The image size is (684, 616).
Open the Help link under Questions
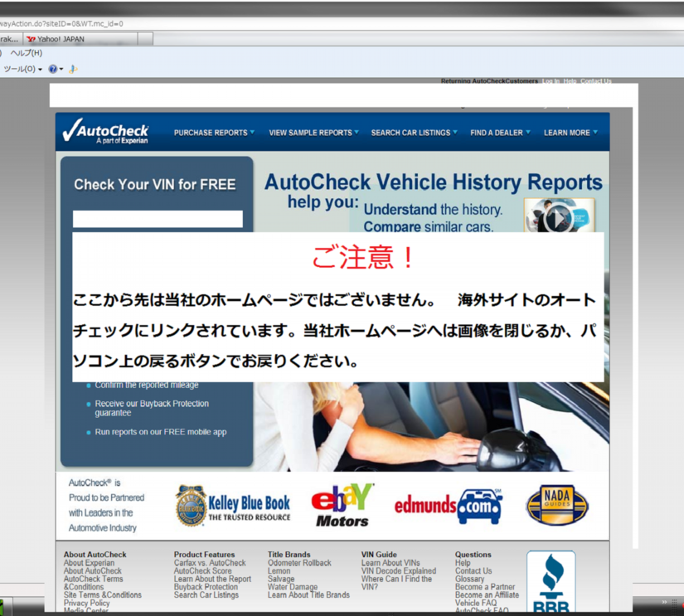click(x=463, y=563)
